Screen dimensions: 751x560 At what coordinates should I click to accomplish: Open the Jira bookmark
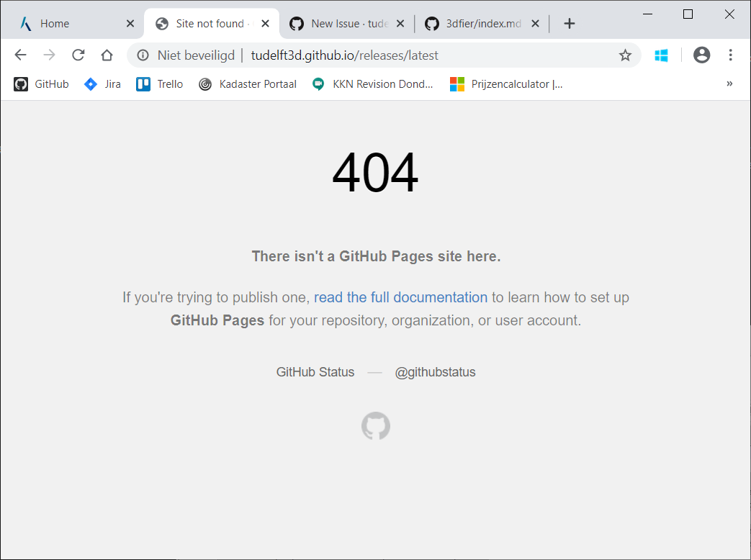pyautogui.click(x=102, y=84)
